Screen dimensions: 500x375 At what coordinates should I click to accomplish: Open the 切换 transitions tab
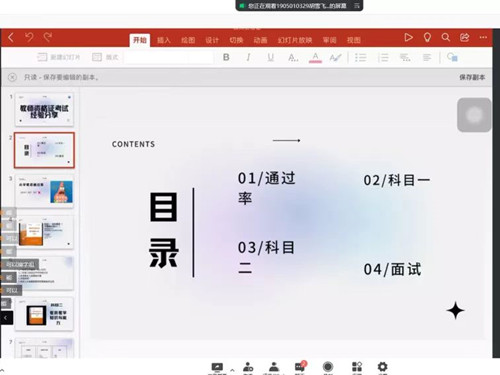point(236,40)
